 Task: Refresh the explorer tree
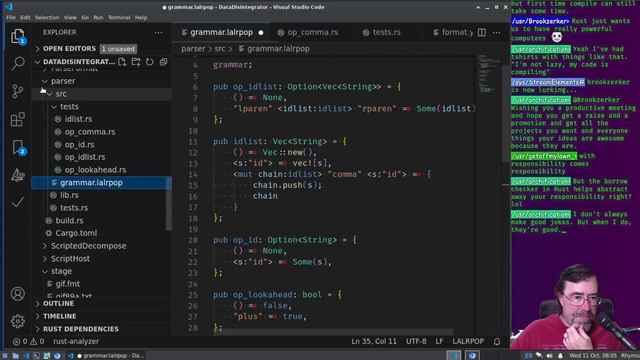point(150,62)
